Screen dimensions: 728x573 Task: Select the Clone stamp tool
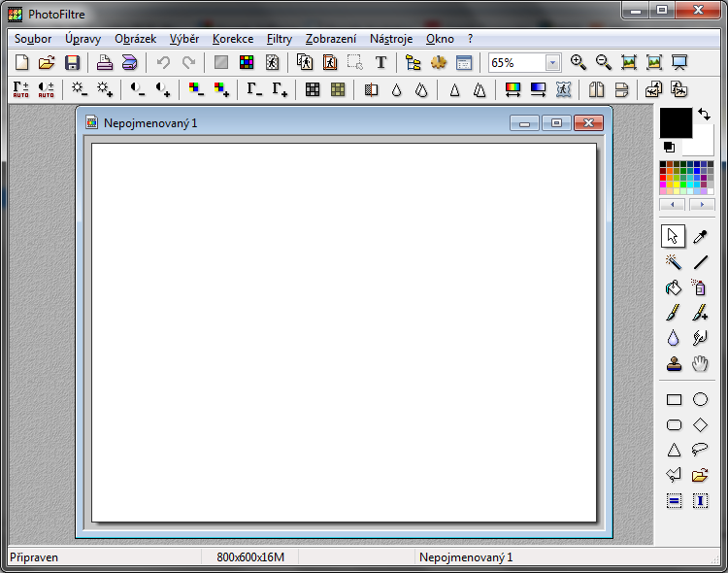point(674,363)
